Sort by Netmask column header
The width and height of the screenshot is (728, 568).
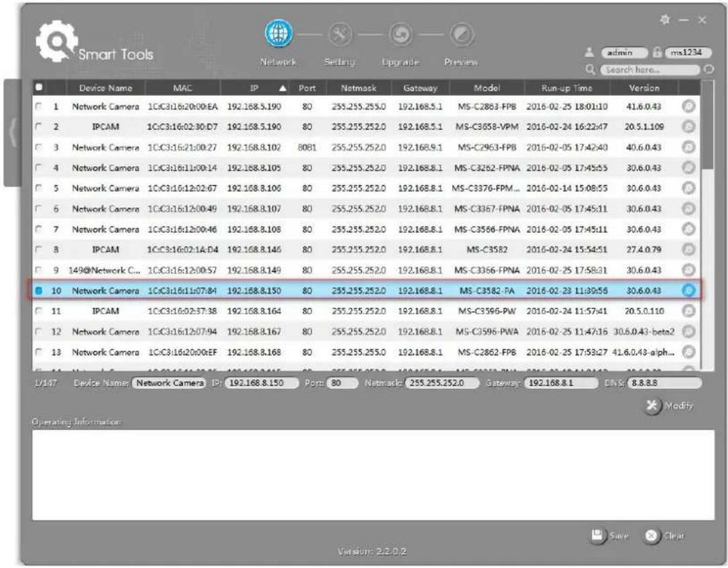[359, 88]
